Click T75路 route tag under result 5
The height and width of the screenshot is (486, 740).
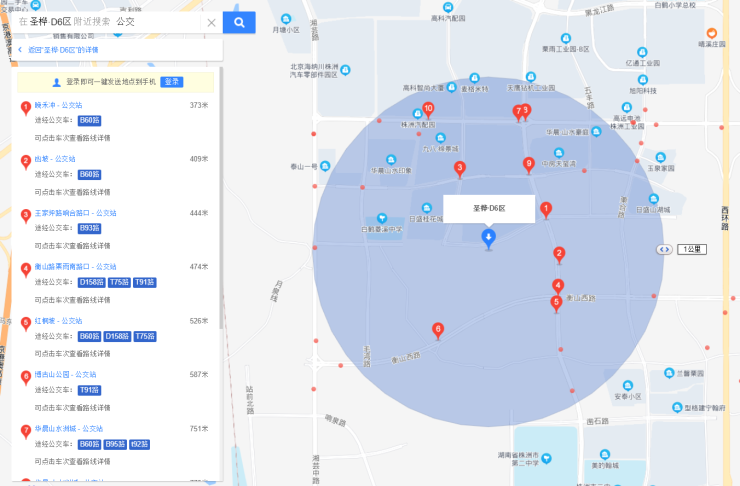tap(145, 336)
